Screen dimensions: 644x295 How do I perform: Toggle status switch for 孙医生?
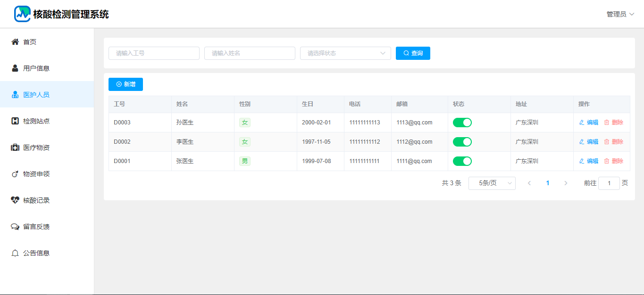point(462,123)
